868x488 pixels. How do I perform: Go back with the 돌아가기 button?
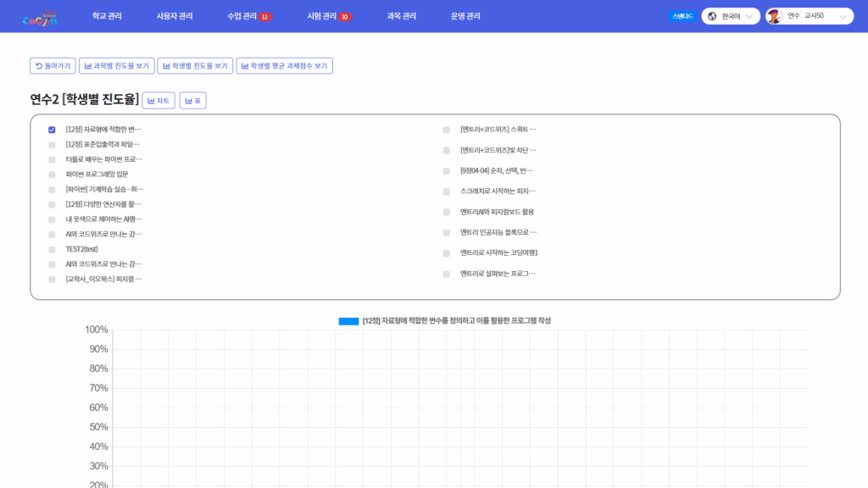pos(53,66)
